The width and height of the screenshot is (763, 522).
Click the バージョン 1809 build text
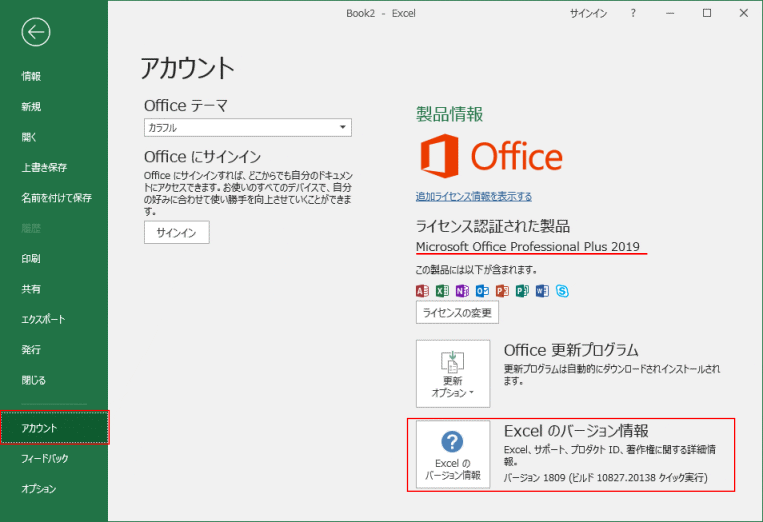pyautogui.click(x=605, y=478)
